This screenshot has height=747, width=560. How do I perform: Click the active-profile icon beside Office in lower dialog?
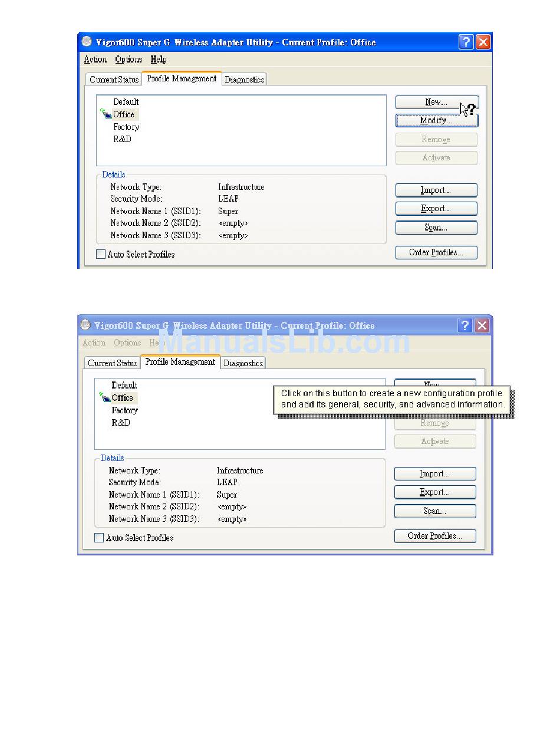[x=104, y=397]
